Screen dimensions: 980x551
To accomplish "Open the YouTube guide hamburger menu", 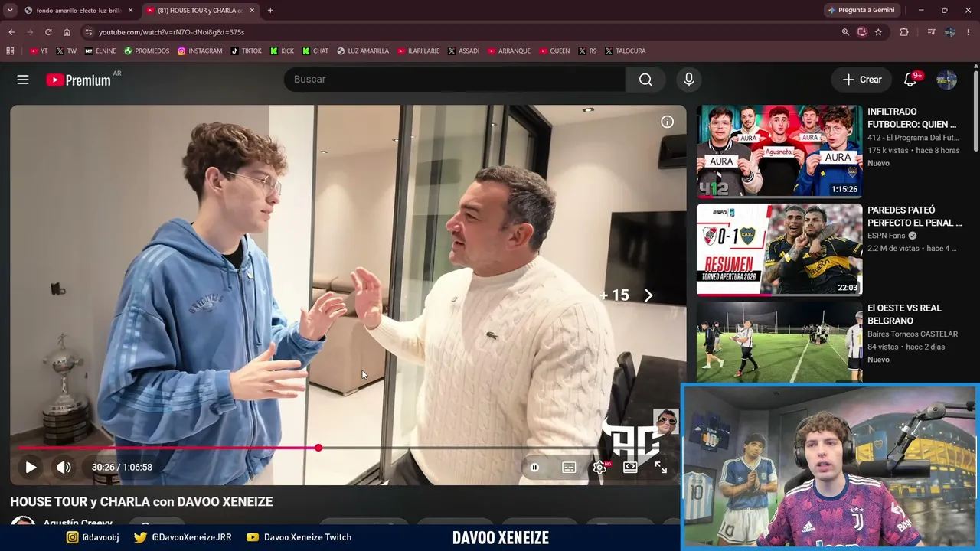I will [x=23, y=80].
